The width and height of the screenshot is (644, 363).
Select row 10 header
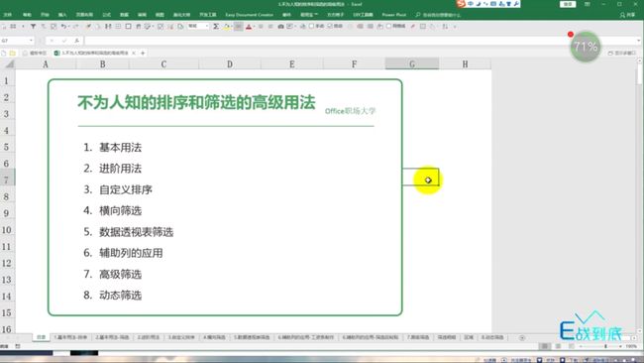pyautogui.click(x=7, y=230)
